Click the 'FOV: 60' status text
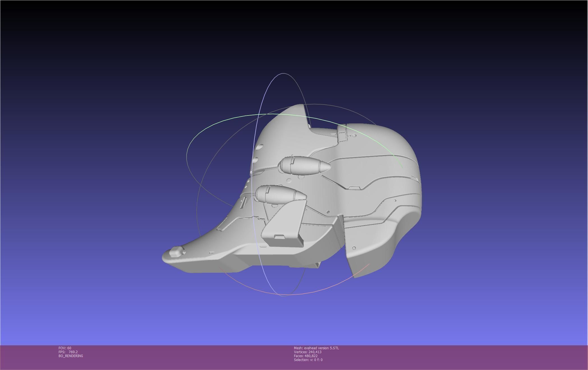The width and height of the screenshot is (588, 370). [65, 348]
